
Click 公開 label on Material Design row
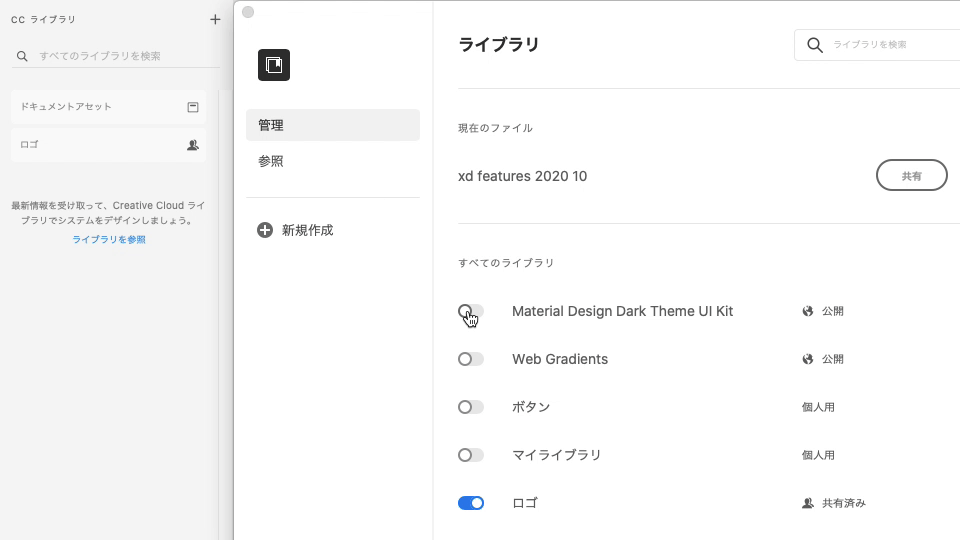point(833,311)
